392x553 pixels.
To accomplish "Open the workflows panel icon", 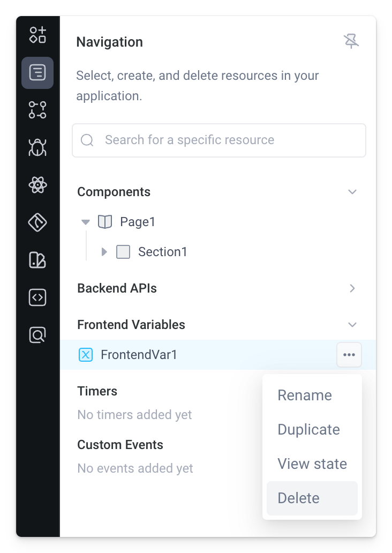I will [37, 110].
